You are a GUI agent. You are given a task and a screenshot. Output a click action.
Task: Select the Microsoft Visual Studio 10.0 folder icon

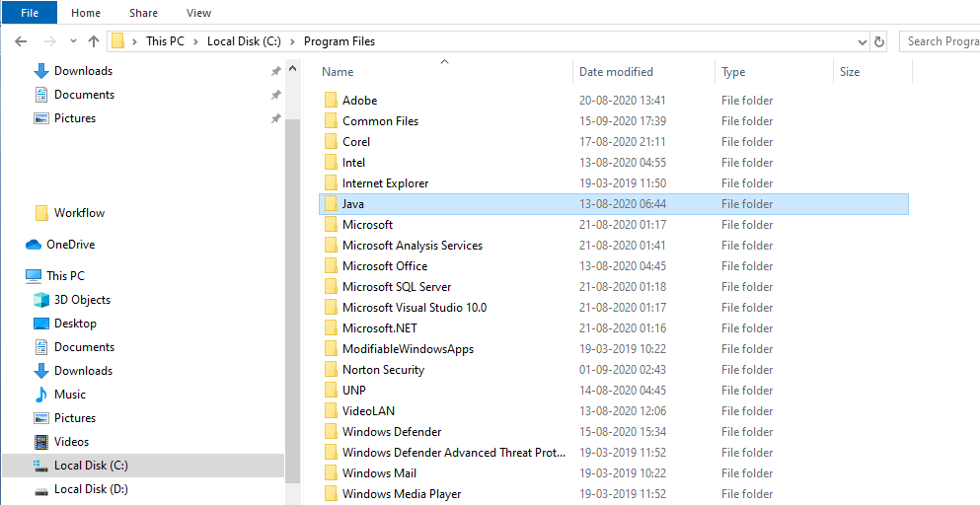click(331, 308)
